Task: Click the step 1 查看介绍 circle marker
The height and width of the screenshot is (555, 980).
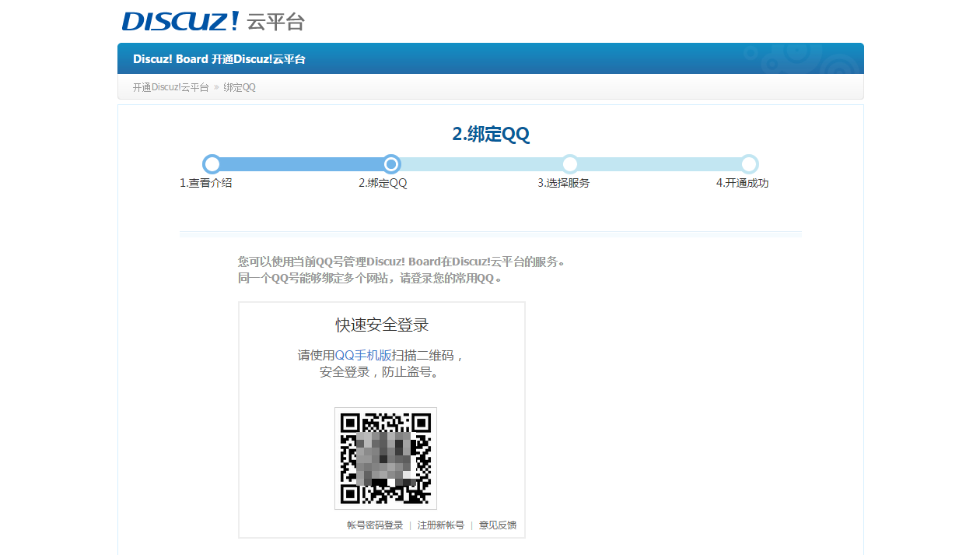Action: pyautogui.click(x=212, y=164)
